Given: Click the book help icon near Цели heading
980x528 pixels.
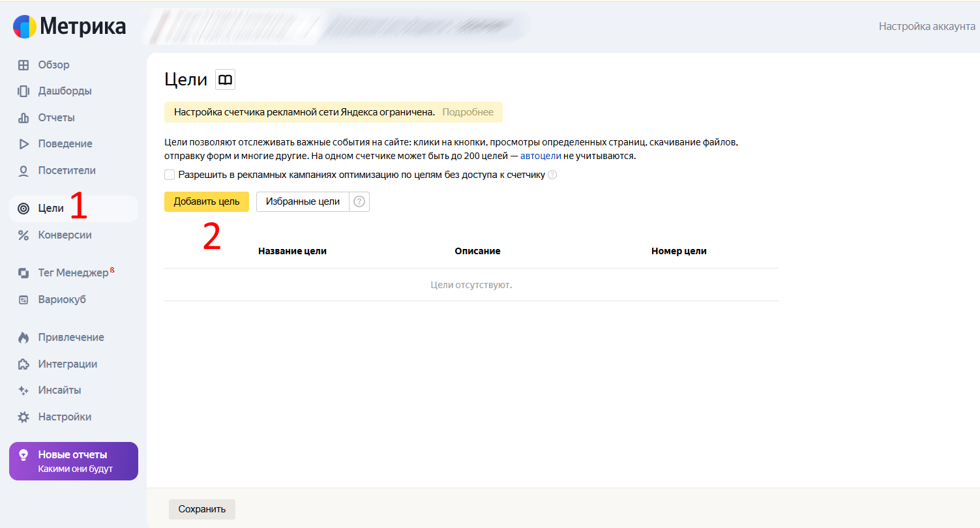Looking at the screenshot, I should click(225, 80).
